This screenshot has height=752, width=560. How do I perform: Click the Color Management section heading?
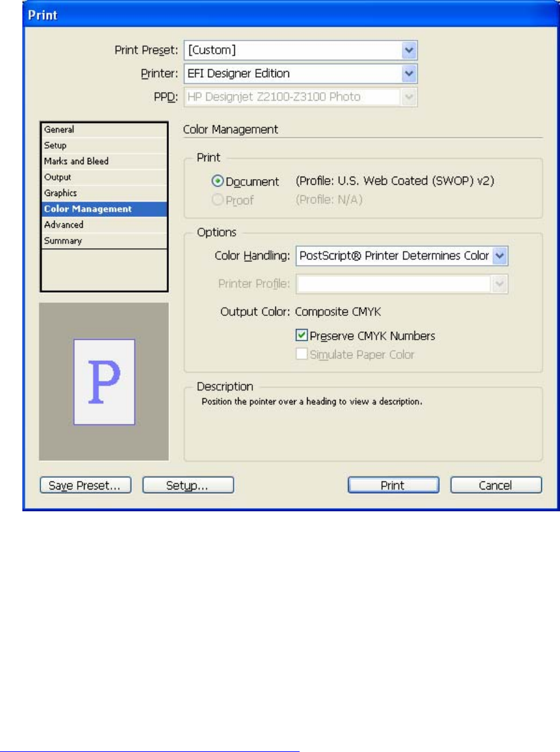pyautogui.click(x=231, y=129)
